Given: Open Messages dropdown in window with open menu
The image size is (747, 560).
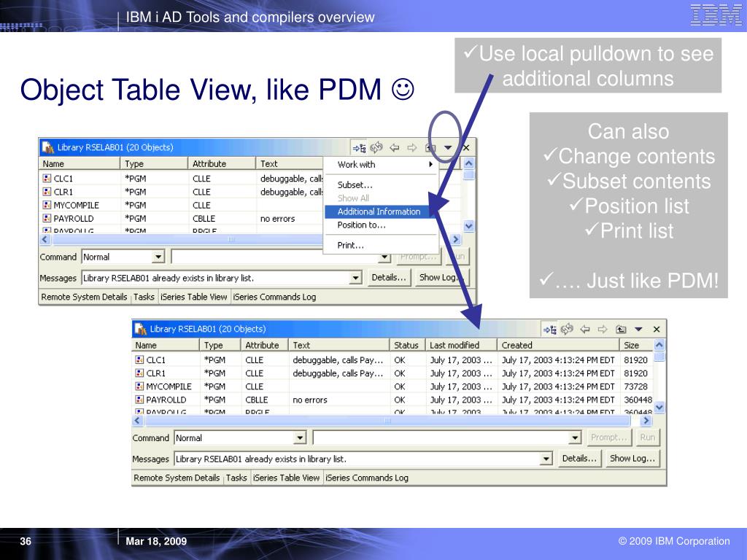Looking at the screenshot, I should [355, 278].
